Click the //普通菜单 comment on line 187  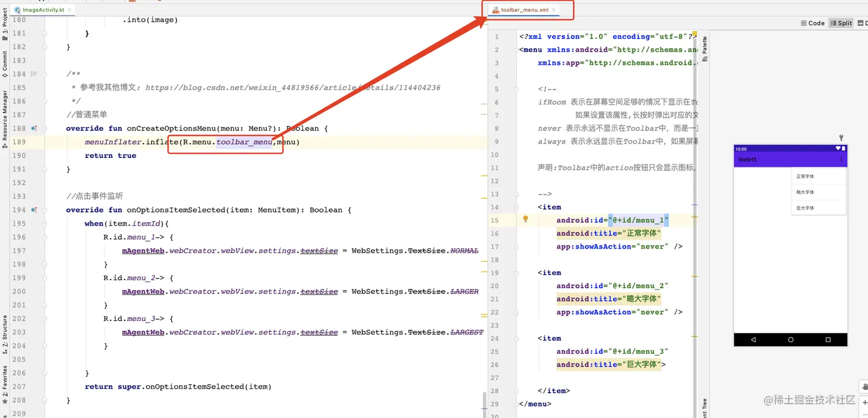[x=87, y=115]
